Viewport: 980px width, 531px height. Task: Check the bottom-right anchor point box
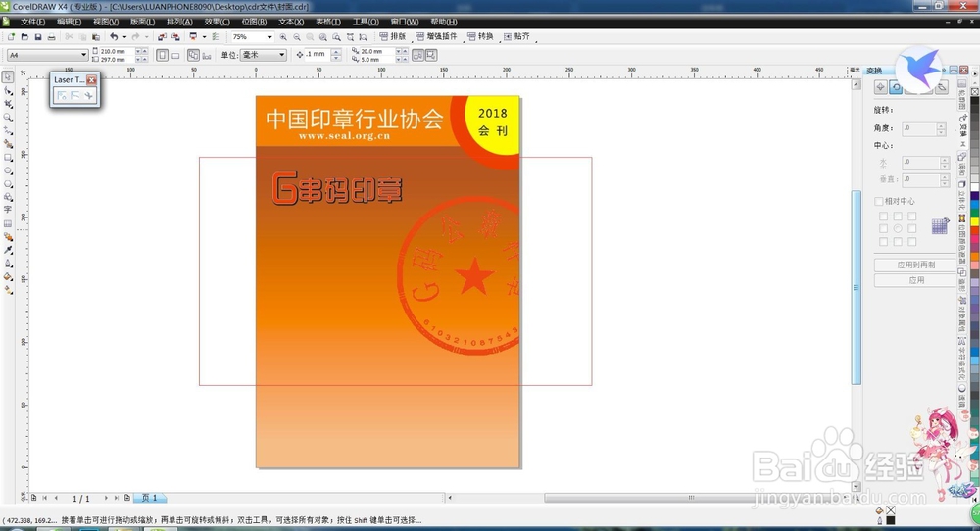[911, 241]
